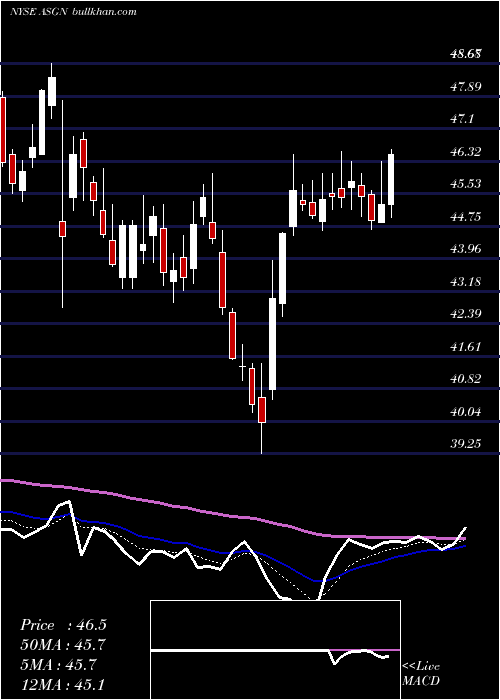
Task: Click the 42.39 price axis label
Action: pos(466,314)
